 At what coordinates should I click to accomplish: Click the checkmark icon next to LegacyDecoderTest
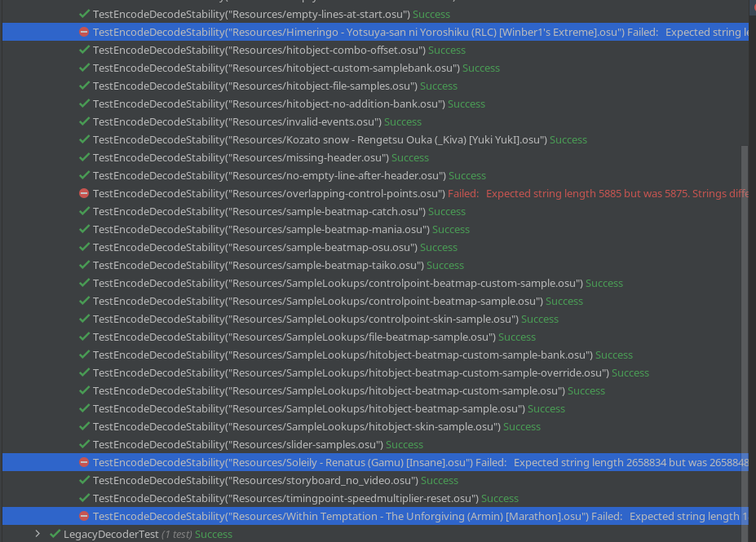[x=55, y=534]
